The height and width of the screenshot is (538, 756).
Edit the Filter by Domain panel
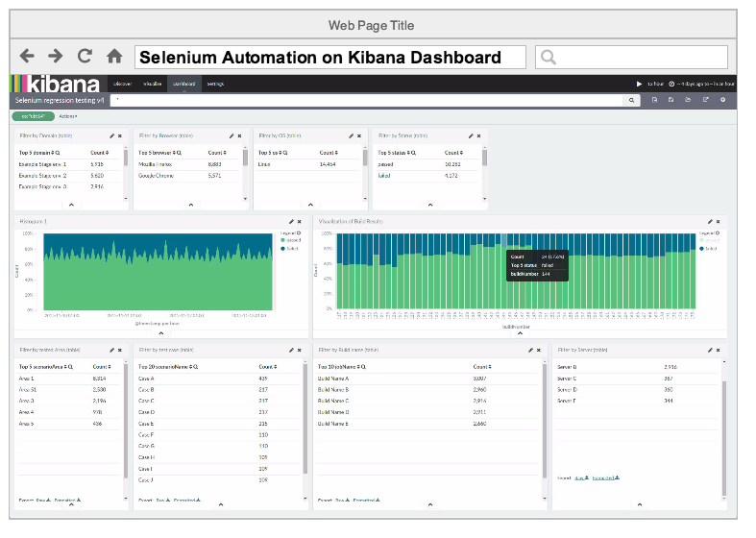[111, 136]
